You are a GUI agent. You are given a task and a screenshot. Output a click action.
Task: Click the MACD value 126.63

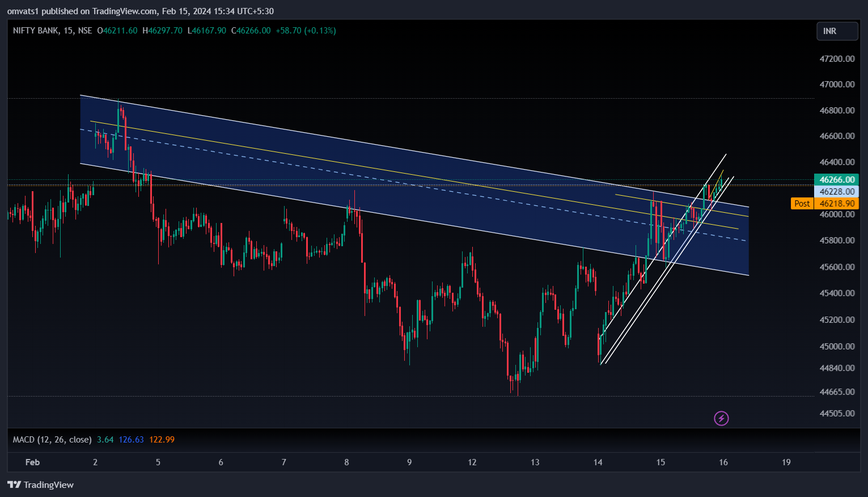[x=132, y=440]
